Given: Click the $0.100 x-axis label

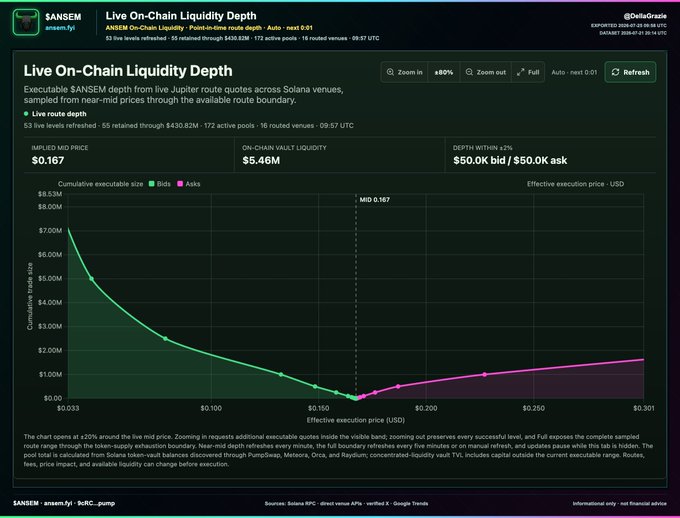Looking at the screenshot, I should click(x=211, y=408).
